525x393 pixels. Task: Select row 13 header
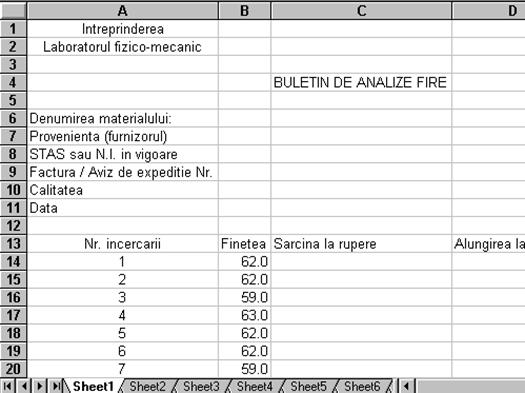tap(13, 243)
